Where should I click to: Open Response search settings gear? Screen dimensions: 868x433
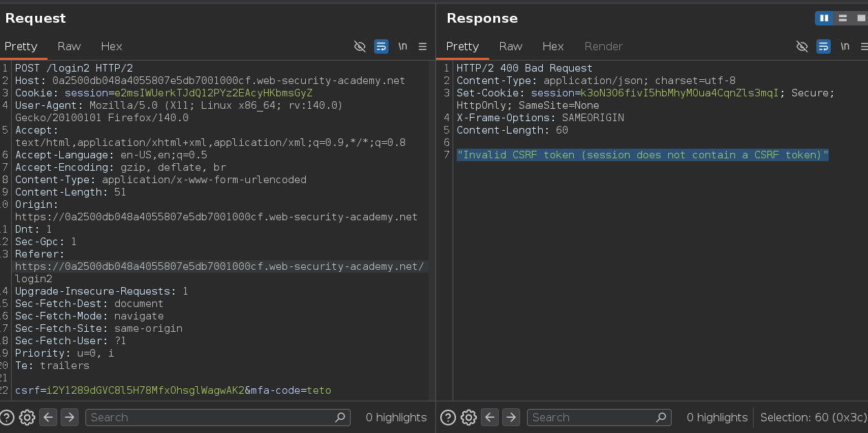(x=468, y=417)
